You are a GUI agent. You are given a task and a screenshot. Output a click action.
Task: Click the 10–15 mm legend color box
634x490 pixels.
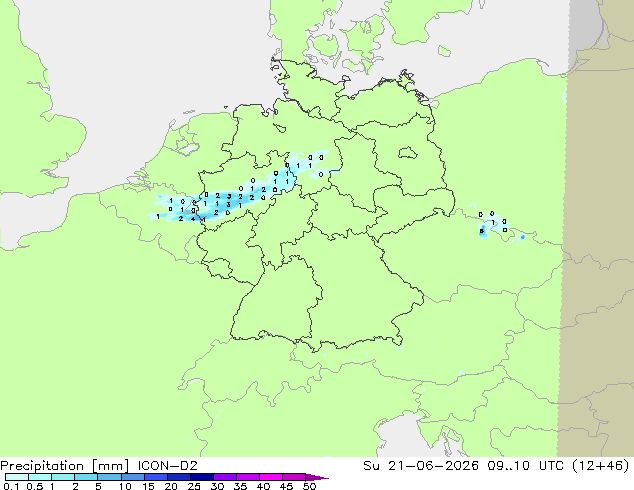(x=132, y=477)
